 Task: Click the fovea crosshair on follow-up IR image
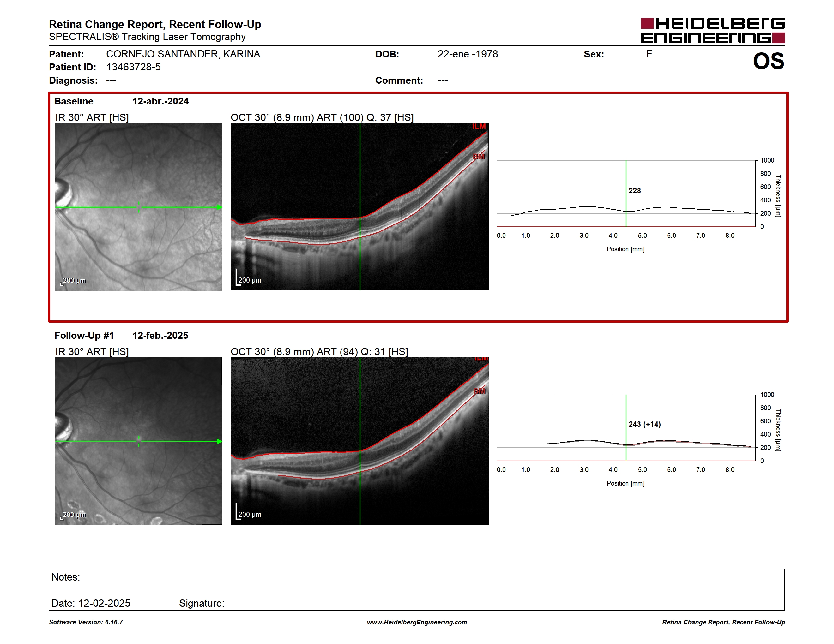click(139, 441)
